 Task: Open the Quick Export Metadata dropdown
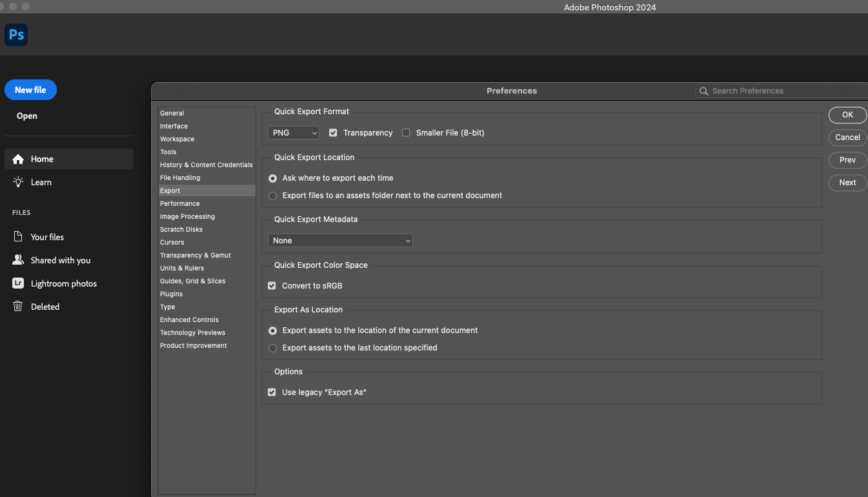[340, 239]
